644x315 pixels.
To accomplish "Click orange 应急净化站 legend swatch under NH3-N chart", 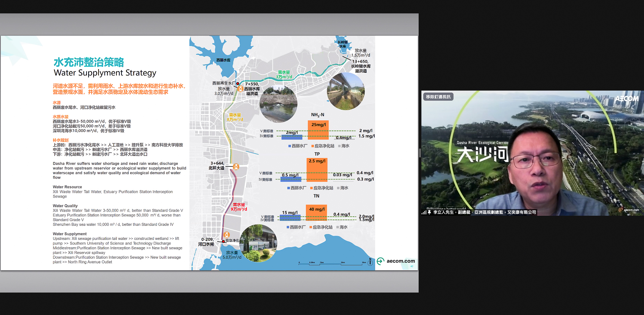I will pyautogui.click(x=313, y=146).
